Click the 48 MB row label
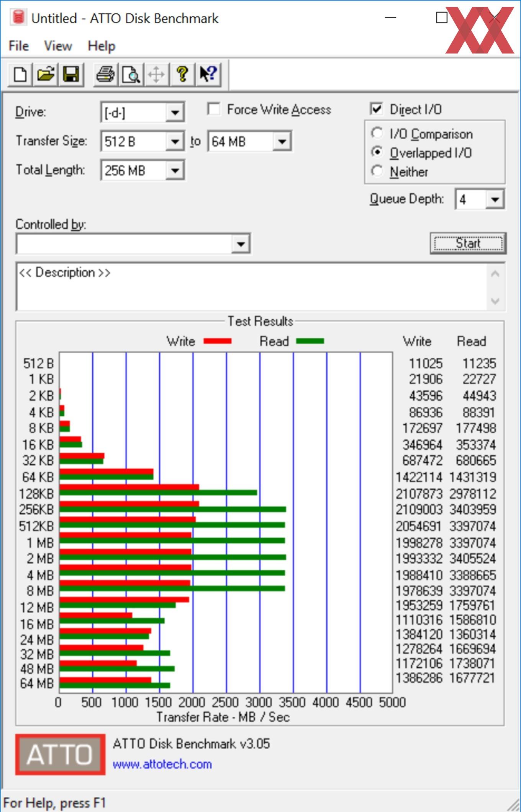Image resolution: width=521 pixels, height=812 pixels. pos(37,669)
